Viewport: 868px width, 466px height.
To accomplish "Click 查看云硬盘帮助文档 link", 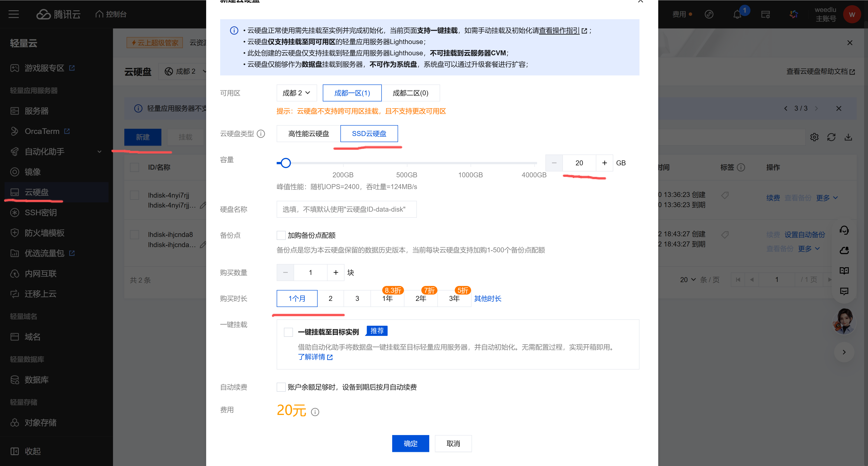I will point(821,71).
